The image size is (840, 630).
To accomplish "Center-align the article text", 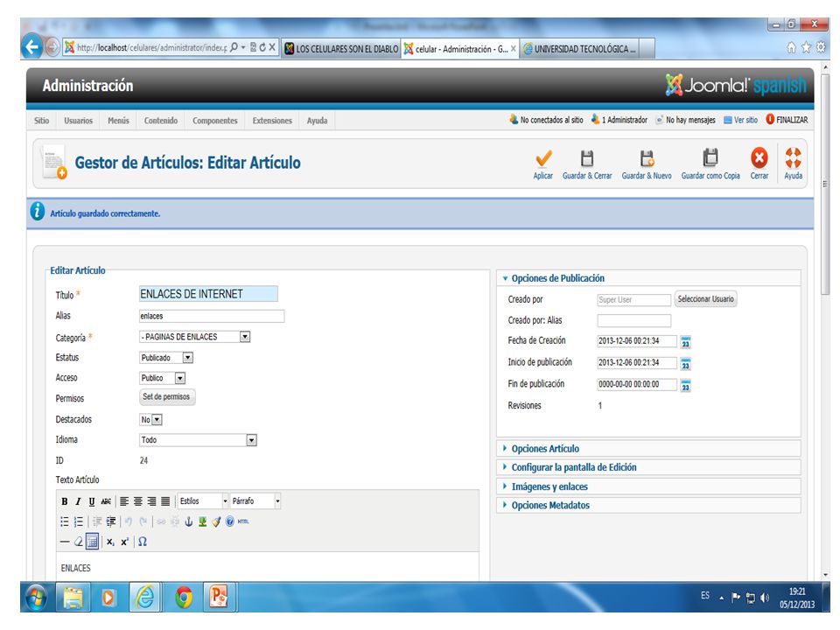I will pos(138,501).
